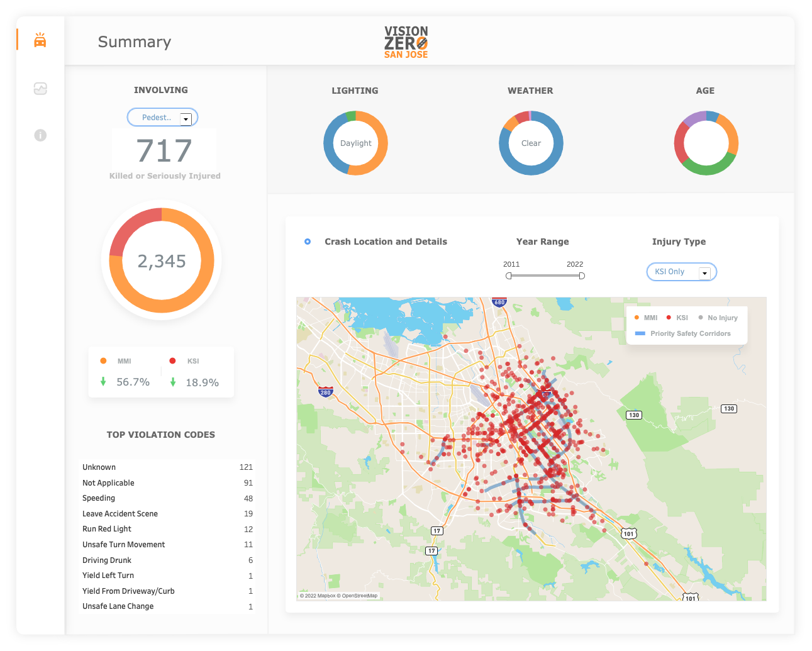Select the radio dot beside Crash Location and Details
The height and width of the screenshot is (651, 812).
[308, 242]
